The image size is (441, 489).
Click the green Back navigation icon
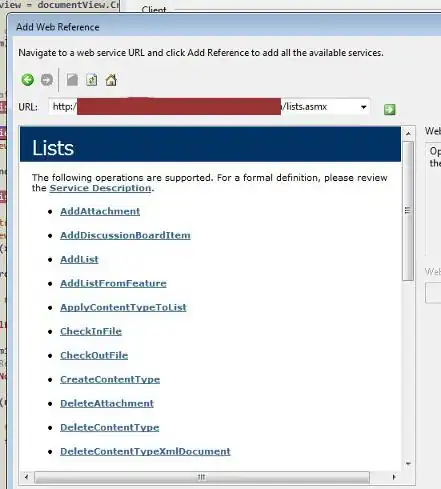(x=28, y=80)
